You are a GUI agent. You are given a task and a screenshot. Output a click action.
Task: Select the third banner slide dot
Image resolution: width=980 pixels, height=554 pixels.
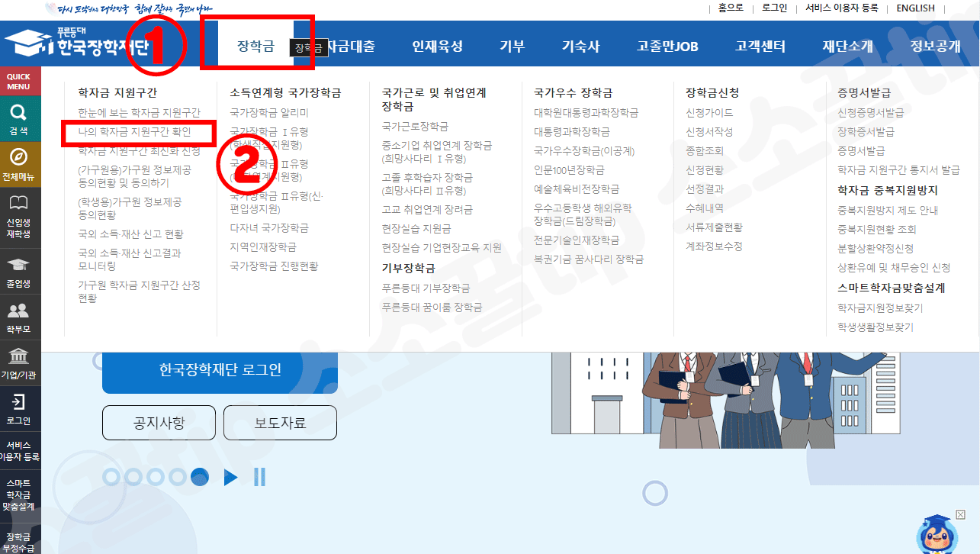click(x=156, y=477)
